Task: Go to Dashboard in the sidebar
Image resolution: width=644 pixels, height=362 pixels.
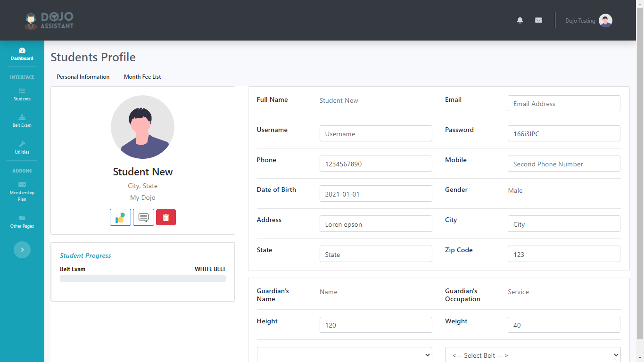Action: coord(22,54)
